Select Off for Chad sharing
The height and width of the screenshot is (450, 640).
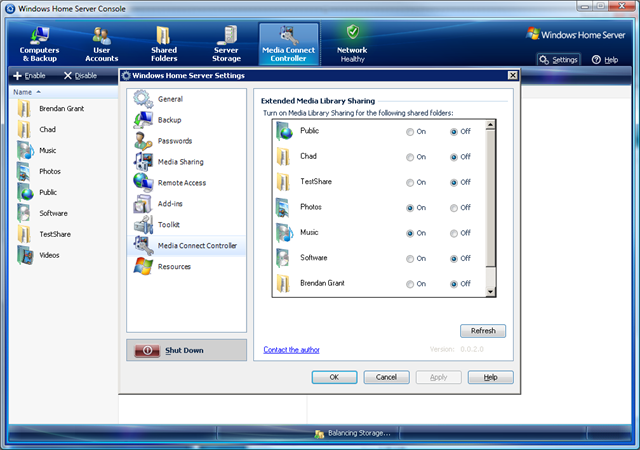point(453,157)
